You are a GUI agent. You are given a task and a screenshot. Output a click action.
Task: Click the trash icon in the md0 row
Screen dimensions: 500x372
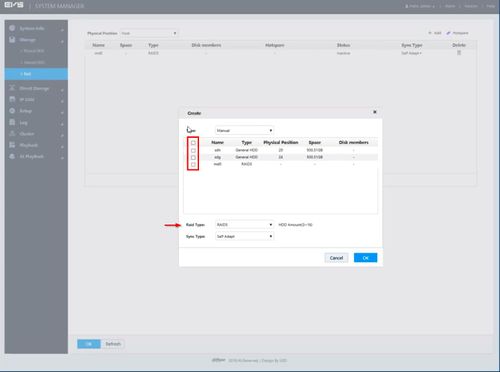pyautogui.click(x=459, y=53)
